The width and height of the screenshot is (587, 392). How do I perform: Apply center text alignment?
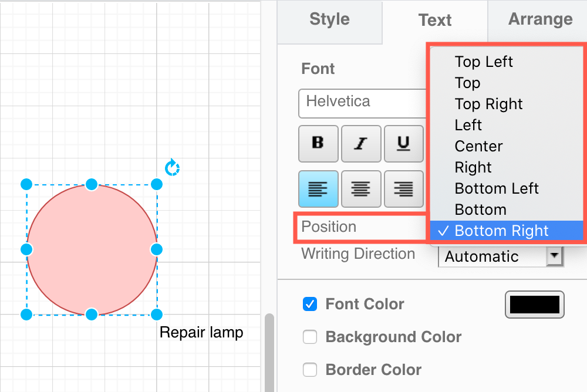[360, 189]
